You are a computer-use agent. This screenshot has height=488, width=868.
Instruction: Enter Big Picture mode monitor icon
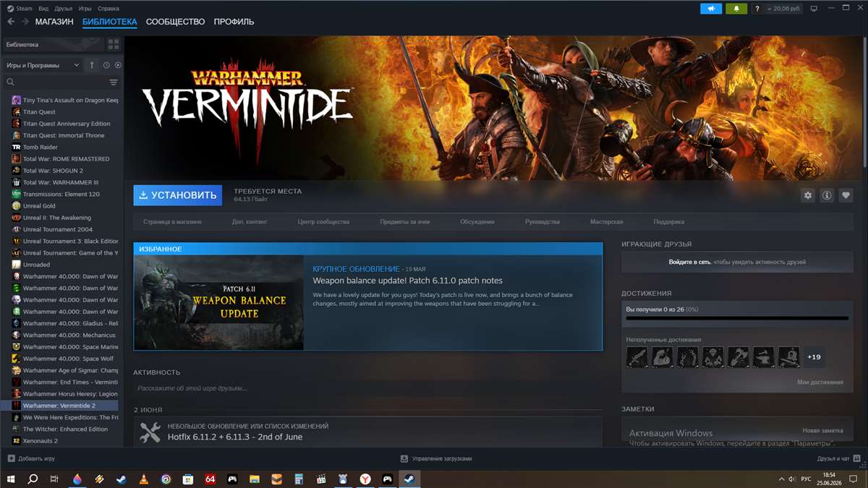pyautogui.click(x=814, y=9)
